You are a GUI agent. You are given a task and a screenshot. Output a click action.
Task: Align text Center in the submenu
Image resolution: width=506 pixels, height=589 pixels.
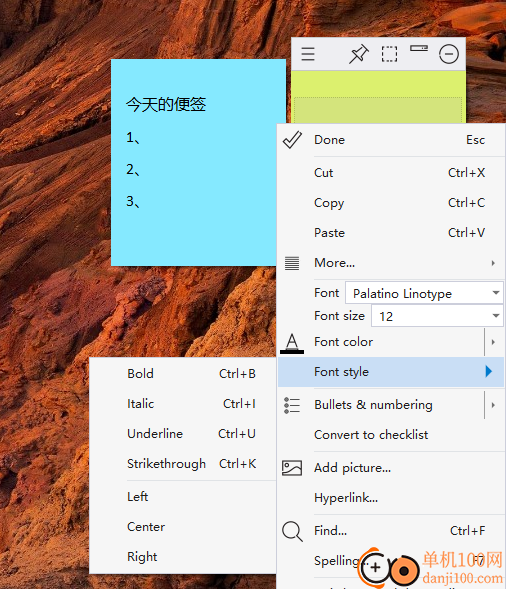183,527
